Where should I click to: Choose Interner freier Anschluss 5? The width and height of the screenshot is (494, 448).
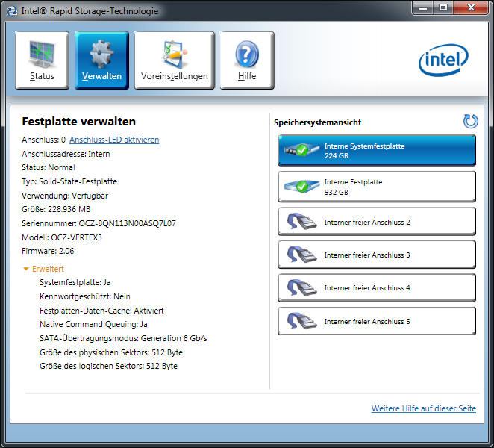pos(377,321)
